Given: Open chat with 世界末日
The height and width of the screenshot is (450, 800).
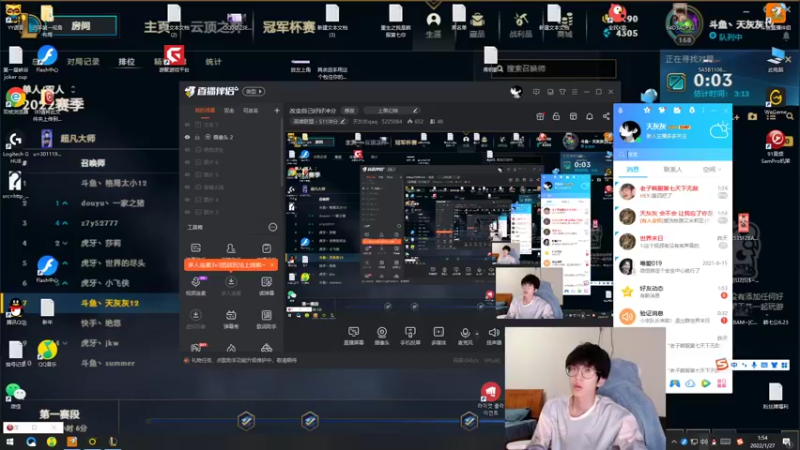Looking at the screenshot, I should pyautogui.click(x=672, y=241).
